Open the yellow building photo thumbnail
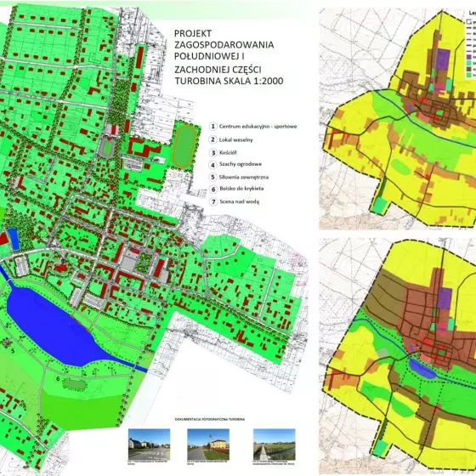 208,444
